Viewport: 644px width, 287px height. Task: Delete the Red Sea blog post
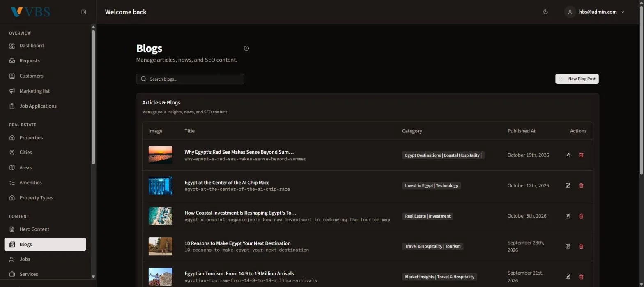pos(581,155)
